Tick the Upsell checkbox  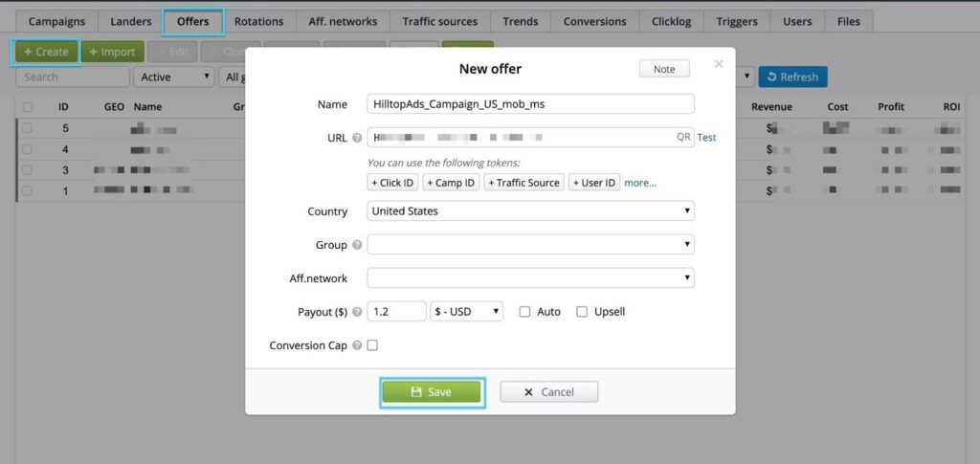coord(582,312)
